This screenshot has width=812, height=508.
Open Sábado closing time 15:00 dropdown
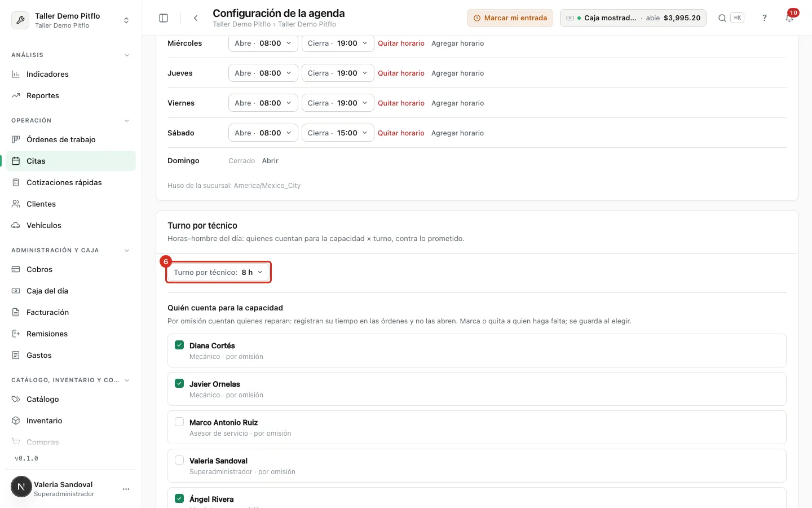(338, 133)
